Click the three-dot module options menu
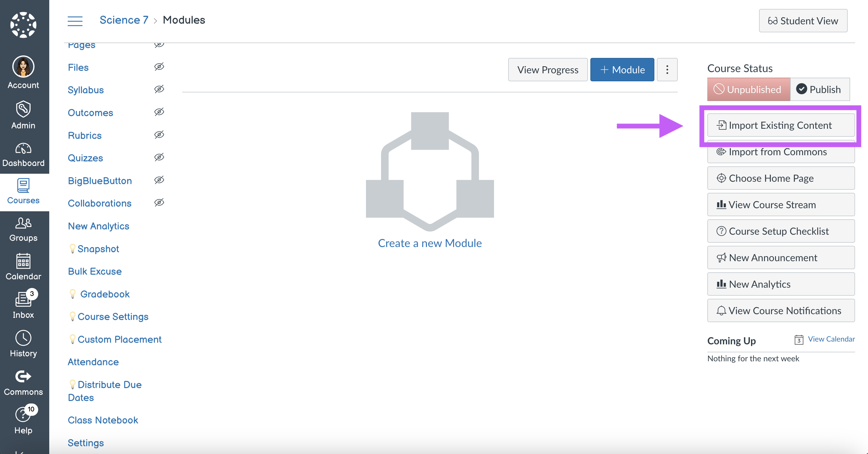 click(667, 69)
